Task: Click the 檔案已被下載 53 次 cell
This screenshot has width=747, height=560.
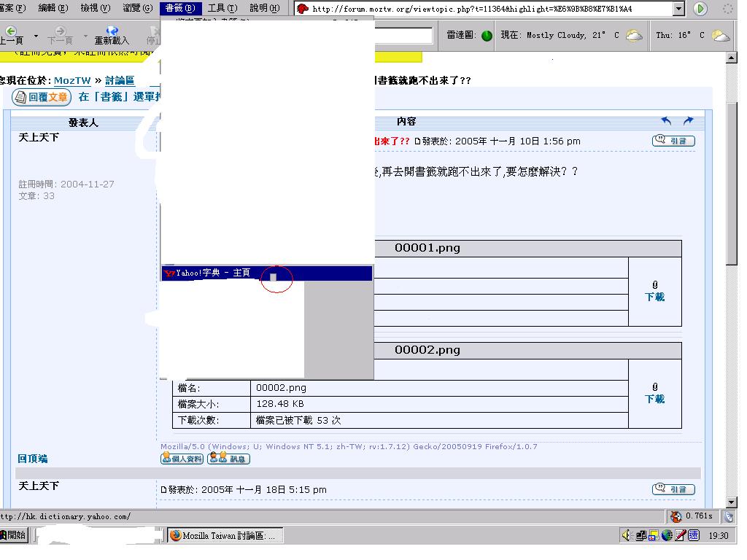Action: click(438, 420)
